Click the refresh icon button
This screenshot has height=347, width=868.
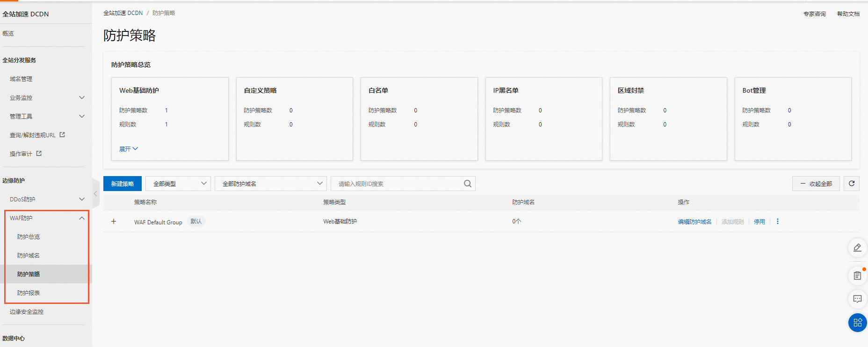(851, 184)
